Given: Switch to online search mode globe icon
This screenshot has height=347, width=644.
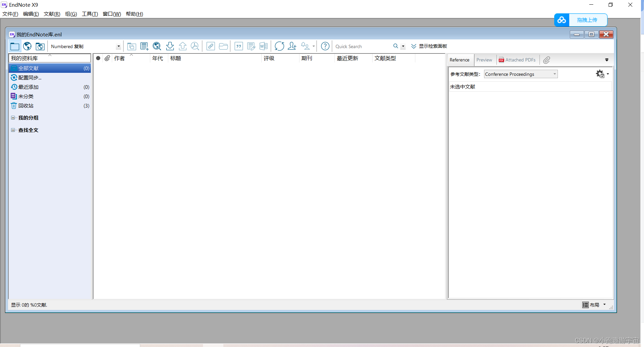Looking at the screenshot, I should 27,46.
